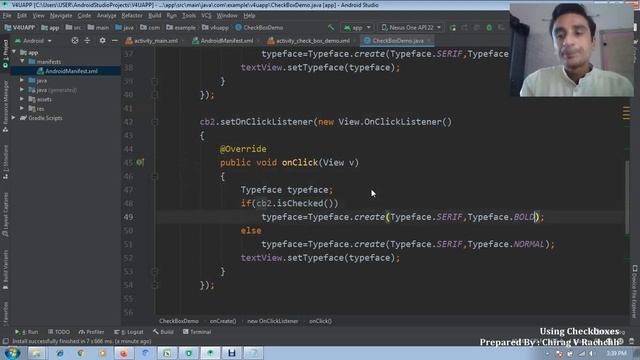Toggle the Resource Manager side panel
This screenshot has height=360, width=640.
5,106
